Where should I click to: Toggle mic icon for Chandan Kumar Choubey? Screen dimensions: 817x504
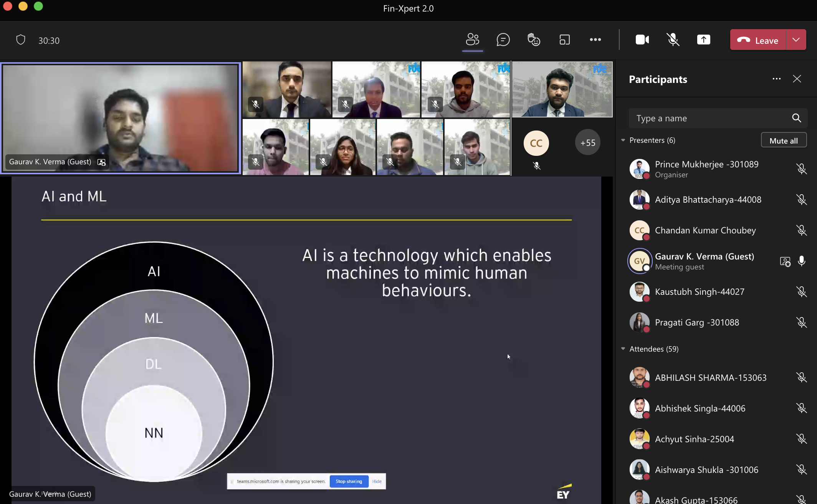[x=802, y=230]
